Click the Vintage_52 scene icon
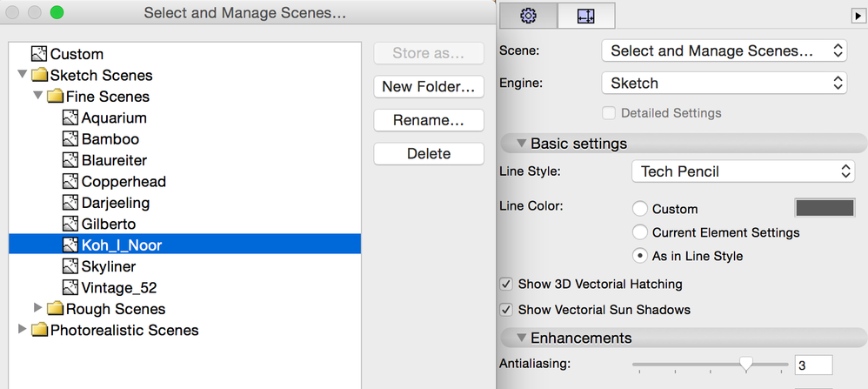This screenshot has width=868, height=389. coord(70,288)
